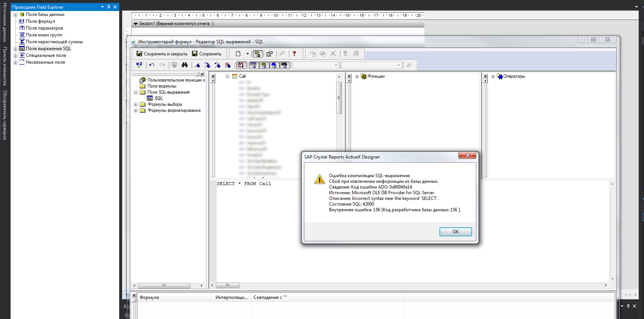Click the Undo arrow icon
The image size is (644, 319).
[152, 65]
